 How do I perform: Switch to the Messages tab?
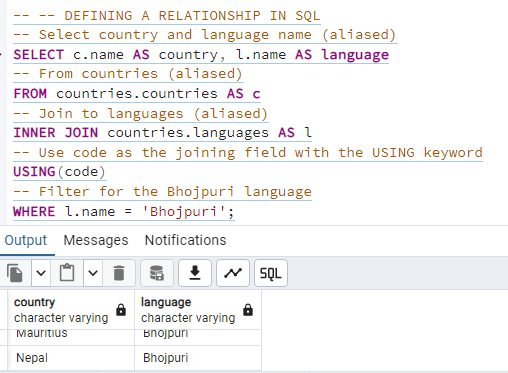pyautogui.click(x=96, y=240)
